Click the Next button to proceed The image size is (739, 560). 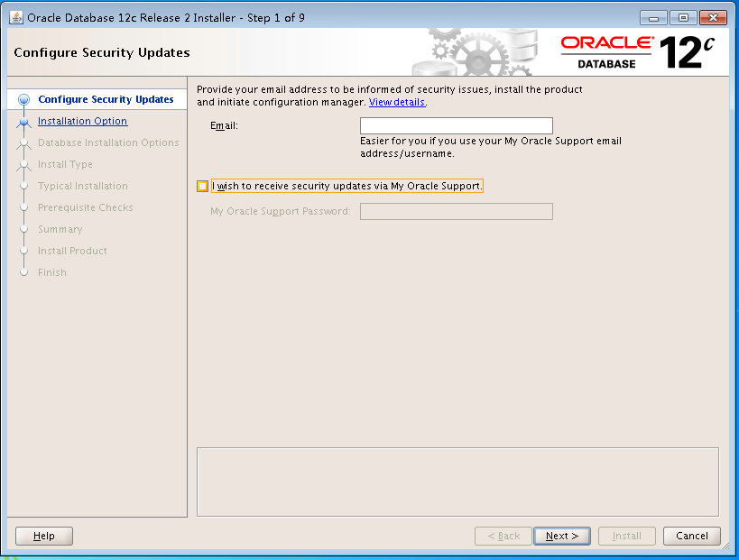click(x=561, y=536)
